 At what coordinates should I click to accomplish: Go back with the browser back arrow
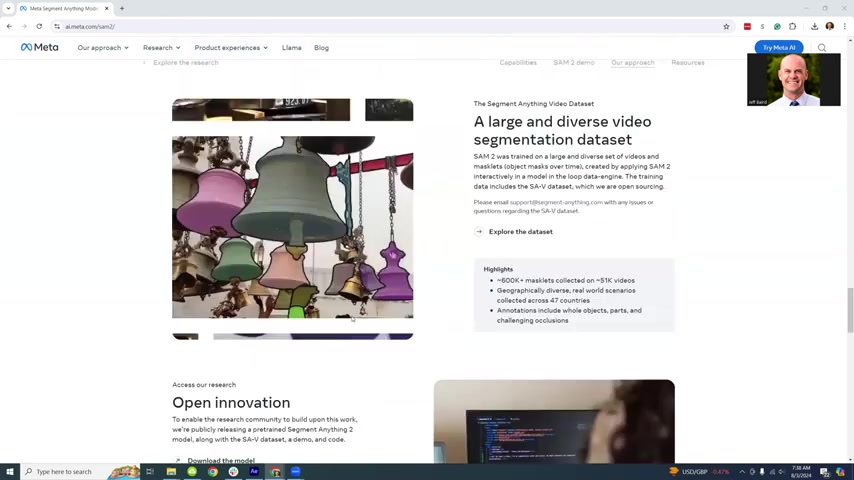coord(9,26)
